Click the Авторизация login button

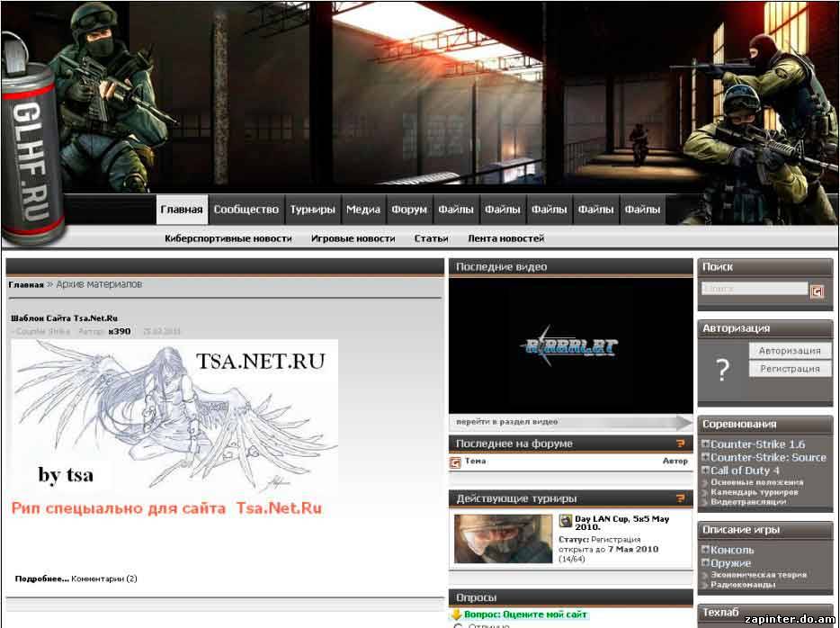pos(790,350)
